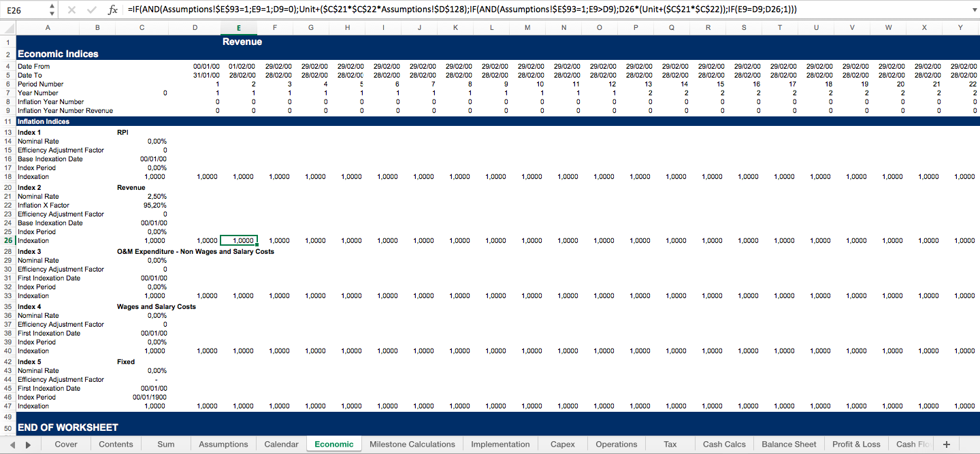Open the Implementation sheet tab
Viewport: 980px width, 454px height.
pyautogui.click(x=500, y=444)
